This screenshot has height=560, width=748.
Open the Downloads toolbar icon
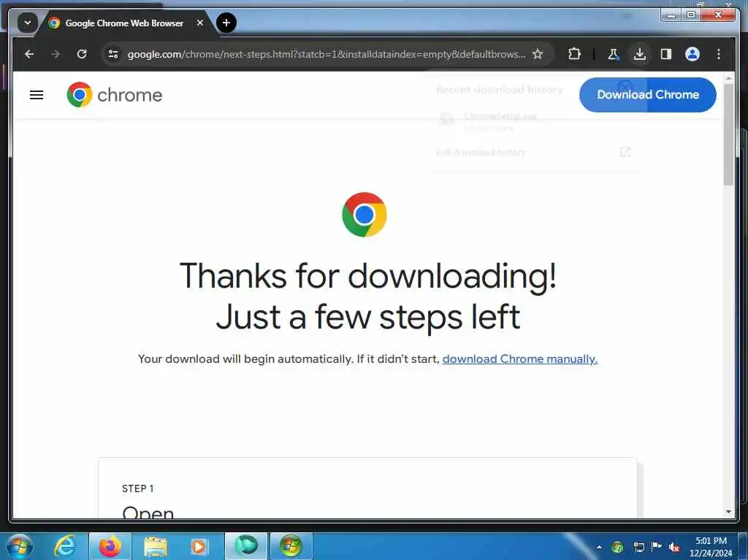(640, 54)
